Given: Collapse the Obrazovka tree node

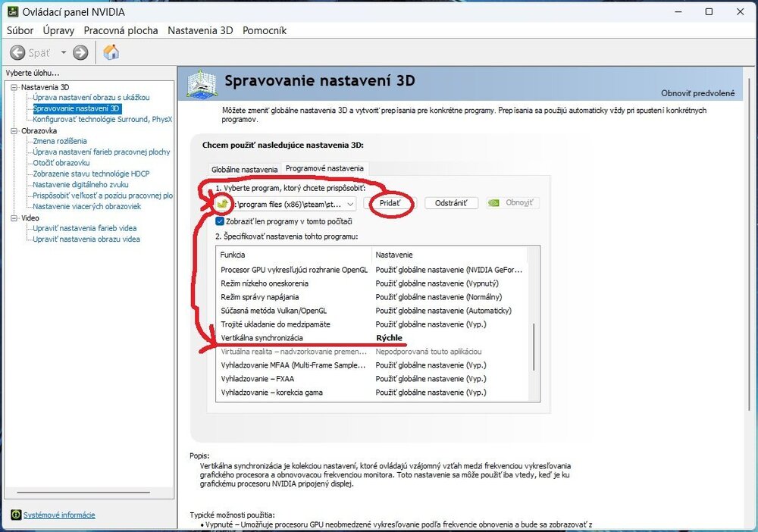Looking at the screenshot, I should pos(14,130).
